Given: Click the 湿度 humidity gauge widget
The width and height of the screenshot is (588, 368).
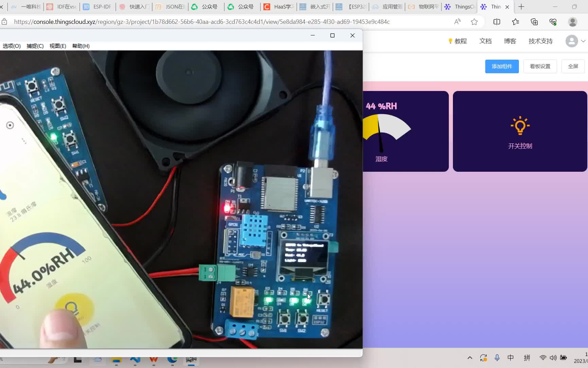Looking at the screenshot, I should (x=406, y=131).
